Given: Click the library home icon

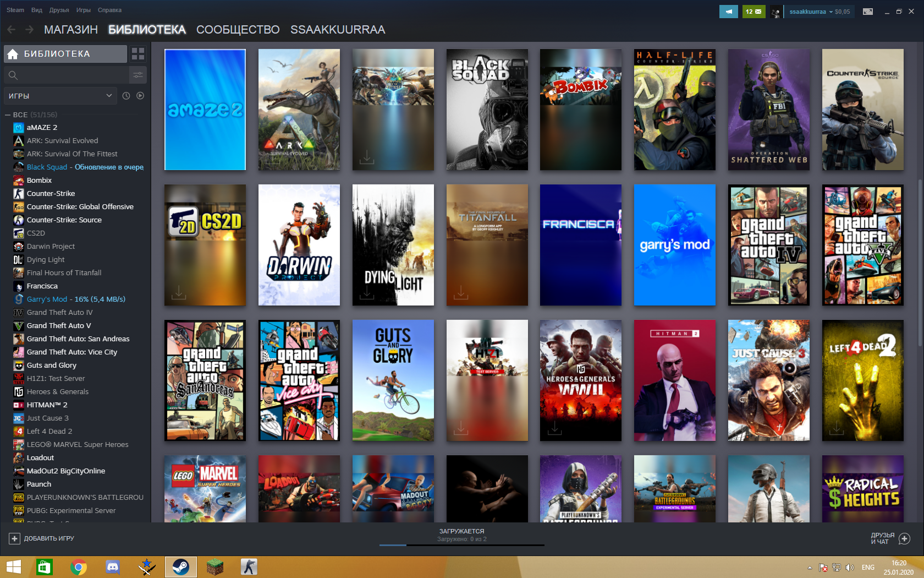Looking at the screenshot, I should tap(13, 54).
